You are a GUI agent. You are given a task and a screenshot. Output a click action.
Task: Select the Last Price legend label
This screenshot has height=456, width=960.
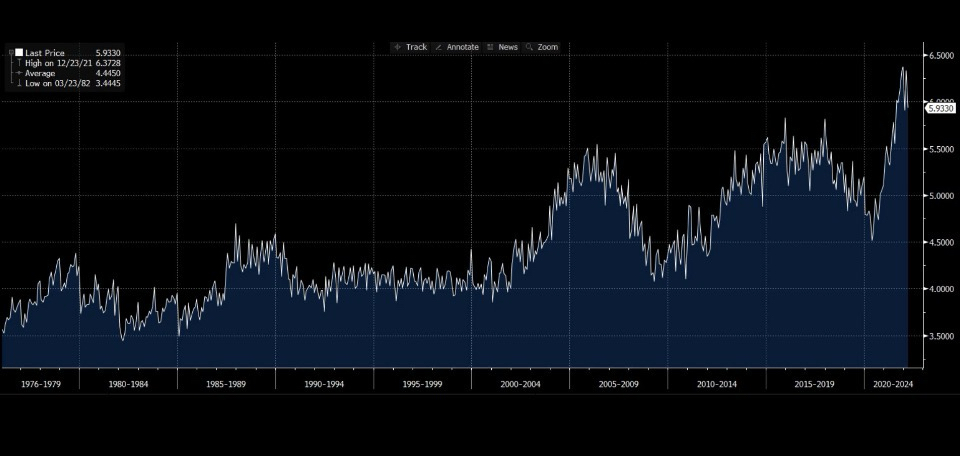(45, 51)
